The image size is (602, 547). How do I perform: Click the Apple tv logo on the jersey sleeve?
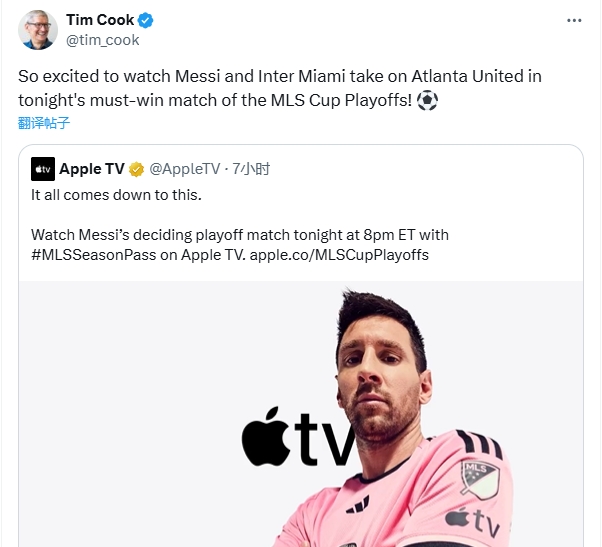click(473, 522)
